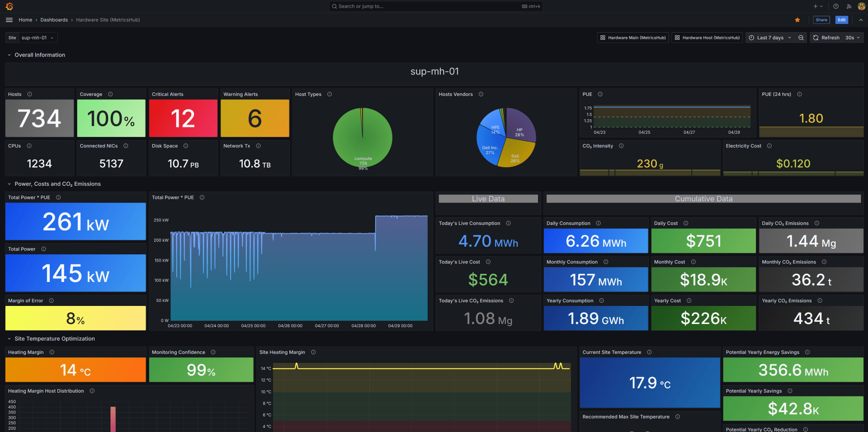Open the Last 7 days time picker
This screenshot has height=432, width=868.
770,38
